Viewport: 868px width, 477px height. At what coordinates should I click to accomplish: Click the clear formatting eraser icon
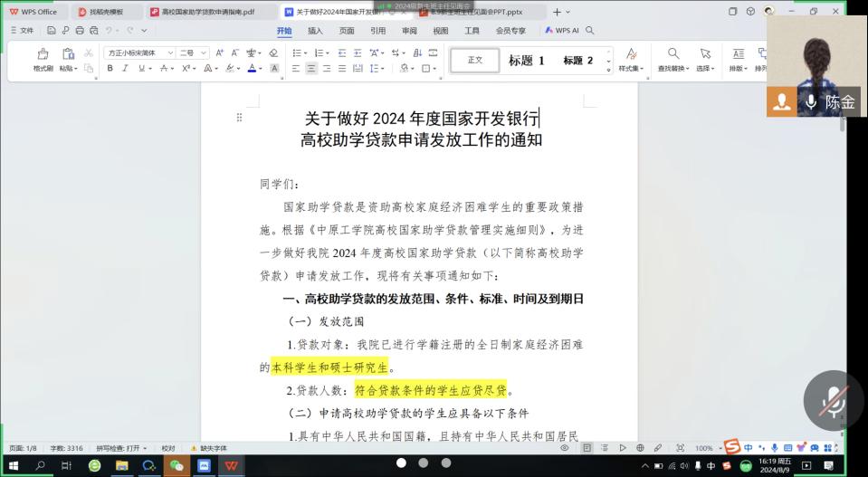pyautogui.click(x=273, y=53)
